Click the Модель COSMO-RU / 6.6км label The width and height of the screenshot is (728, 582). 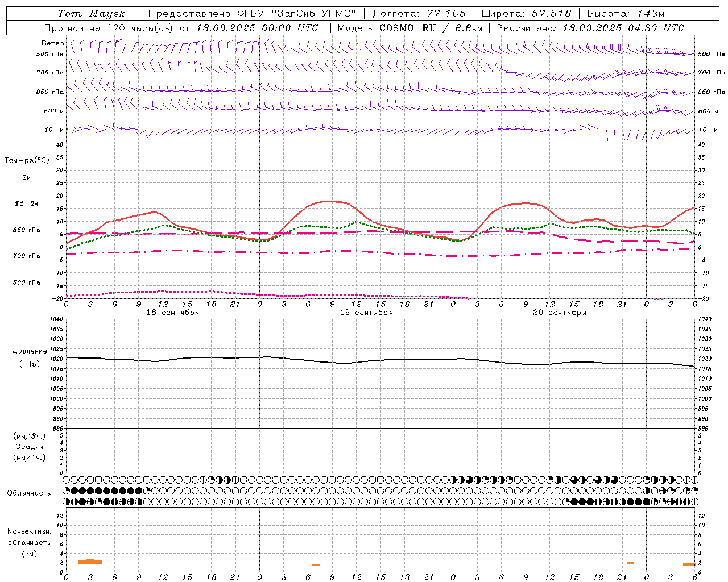pos(410,28)
